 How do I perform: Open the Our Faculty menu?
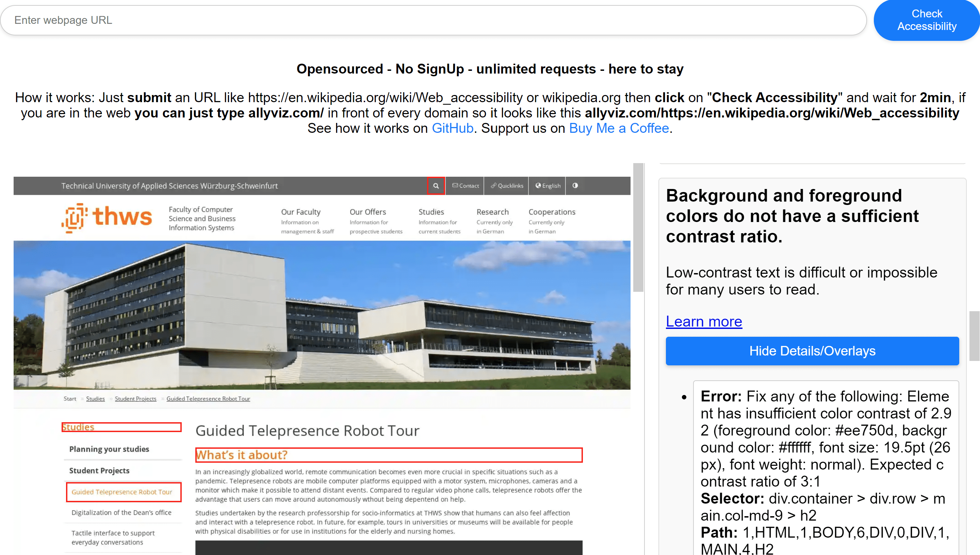click(x=300, y=212)
